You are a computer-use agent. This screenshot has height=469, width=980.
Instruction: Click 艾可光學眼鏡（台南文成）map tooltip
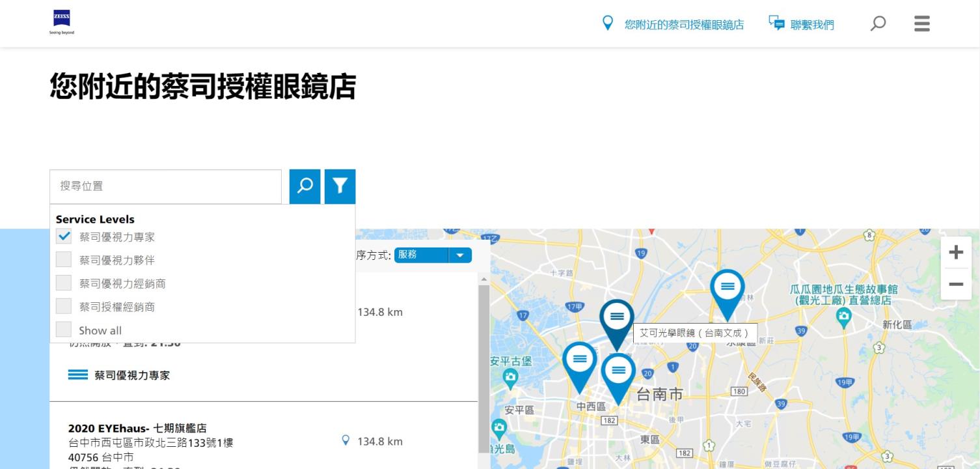point(695,333)
